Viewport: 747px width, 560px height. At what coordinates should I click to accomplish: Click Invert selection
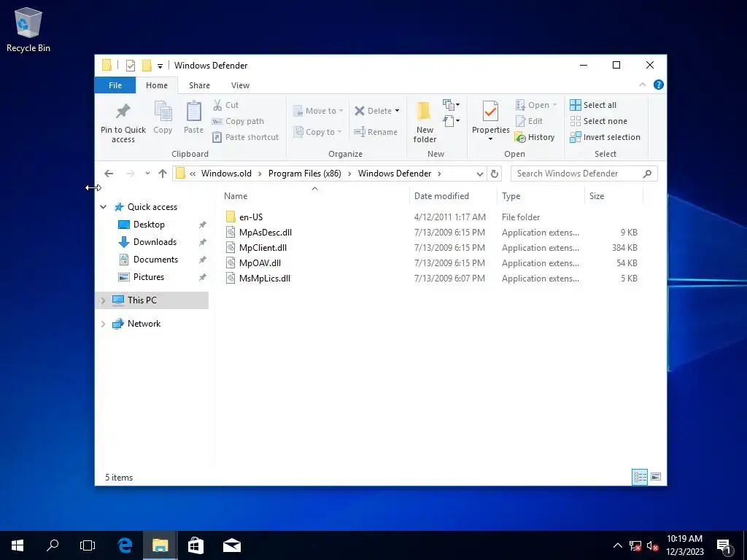[x=605, y=137]
